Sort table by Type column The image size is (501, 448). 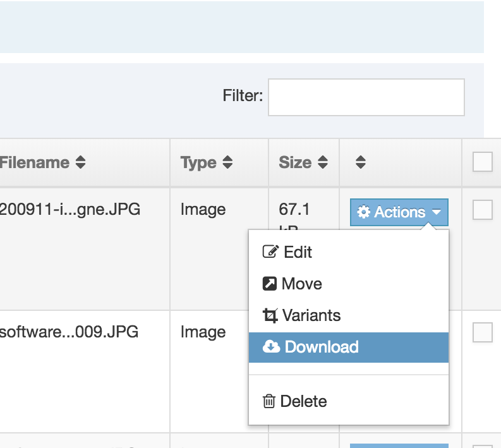click(x=227, y=162)
